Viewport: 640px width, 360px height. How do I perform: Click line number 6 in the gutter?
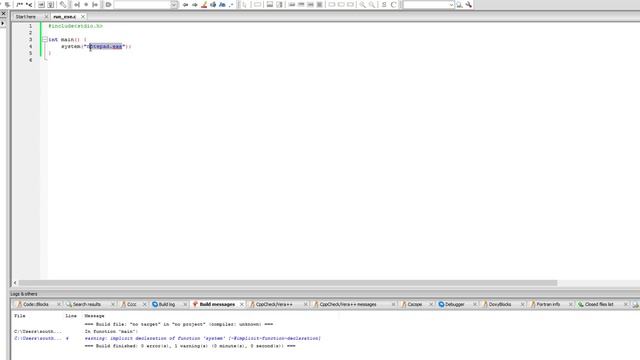tap(30, 60)
